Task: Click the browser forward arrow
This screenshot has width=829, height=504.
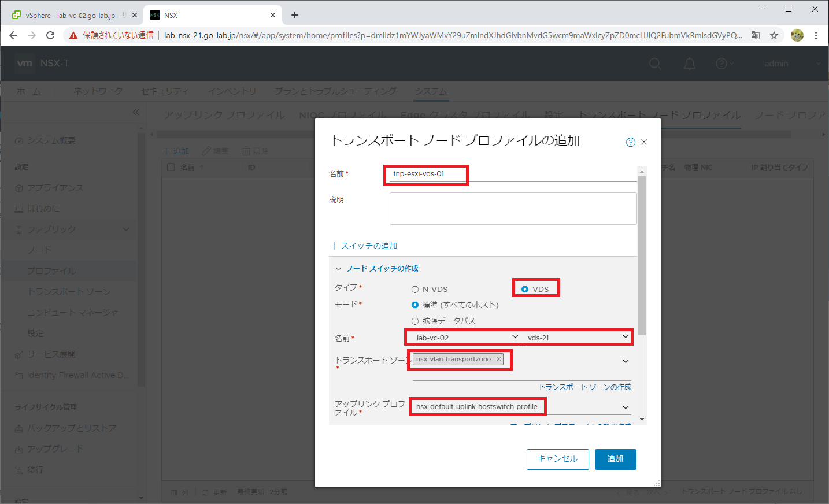Action: click(32, 35)
